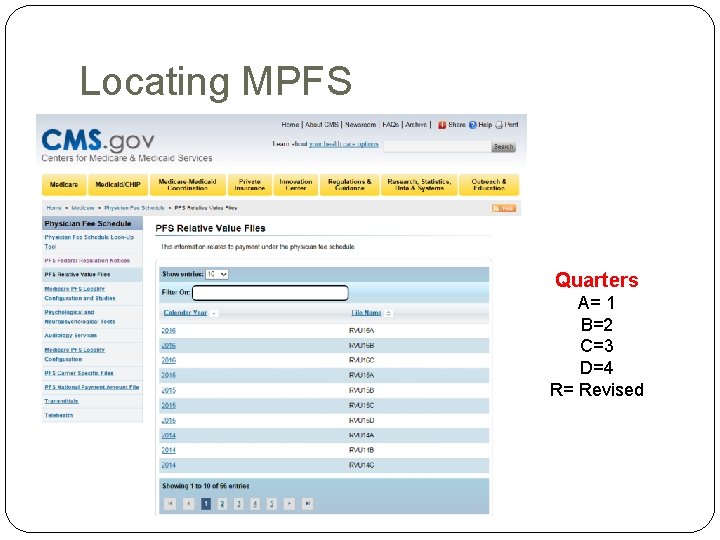Open Psychological and Neuropsychological Tests link

(79, 317)
